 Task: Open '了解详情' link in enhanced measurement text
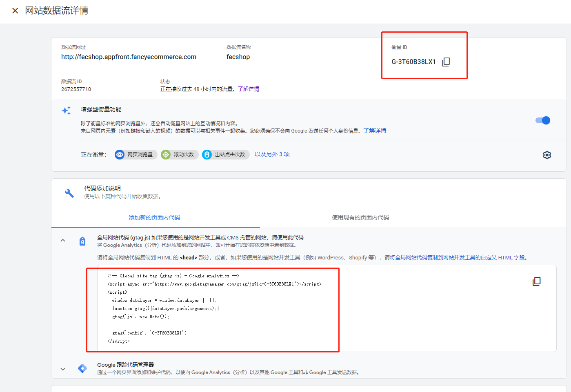375,131
